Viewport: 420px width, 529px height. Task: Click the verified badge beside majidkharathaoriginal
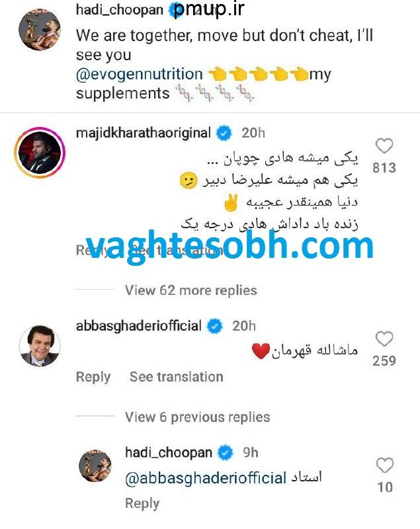tap(224, 134)
